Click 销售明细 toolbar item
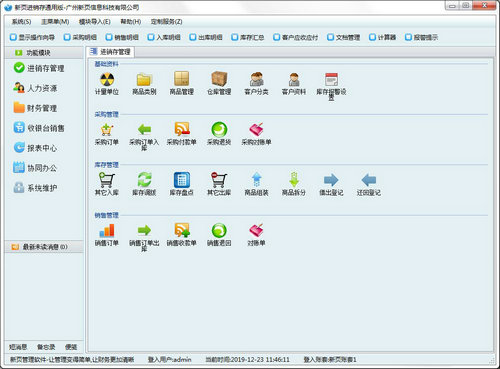Viewport: 500px width, 369px height. click(122, 37)
